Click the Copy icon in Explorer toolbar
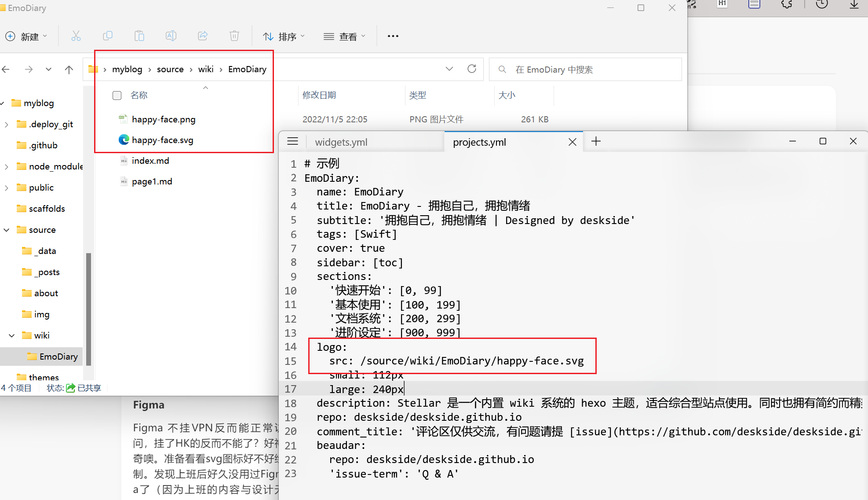868x500 pixels. point(108,36)
